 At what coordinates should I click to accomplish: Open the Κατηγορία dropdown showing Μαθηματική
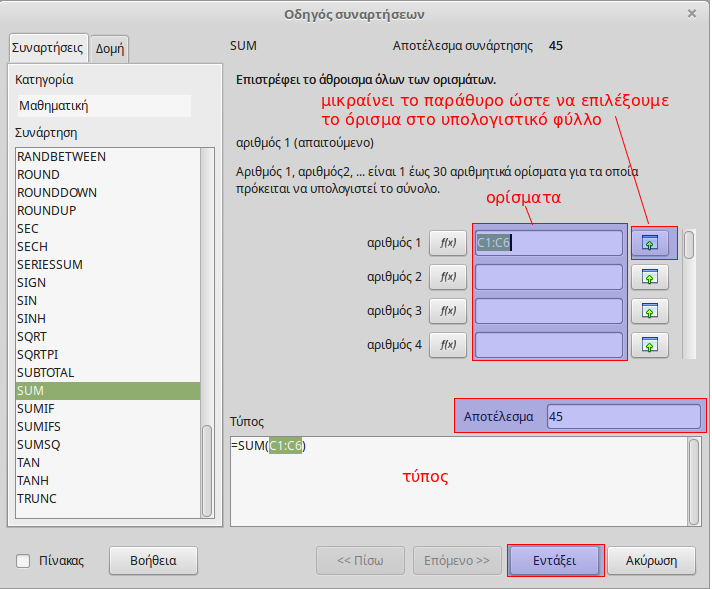(104, 105)
